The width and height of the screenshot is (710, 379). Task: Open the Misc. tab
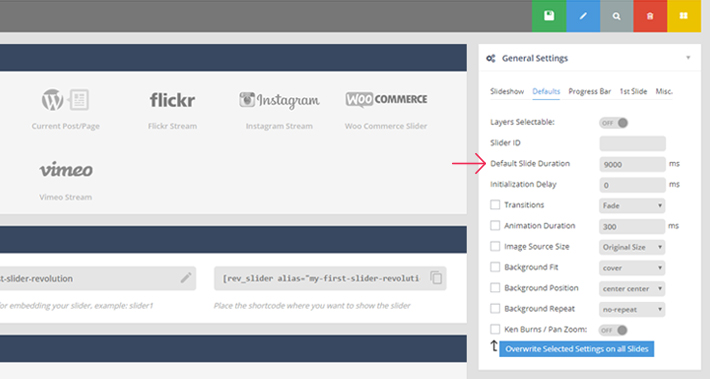664,91
